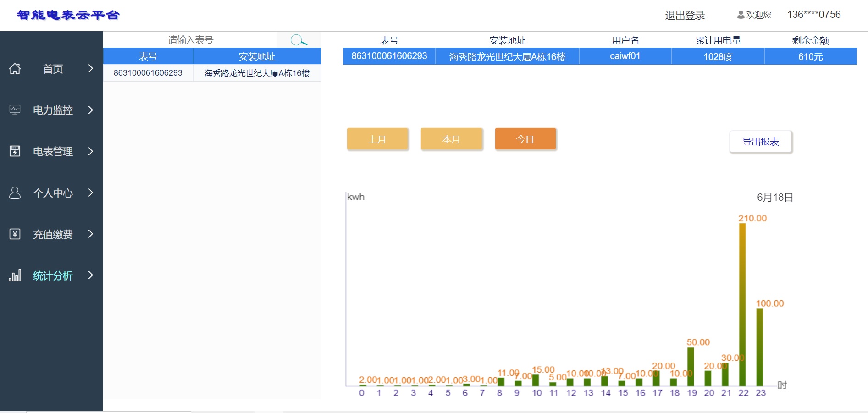The image size is (868, 413).
Task: Click the 剩余金额 column header
Action: click(811, 40)
